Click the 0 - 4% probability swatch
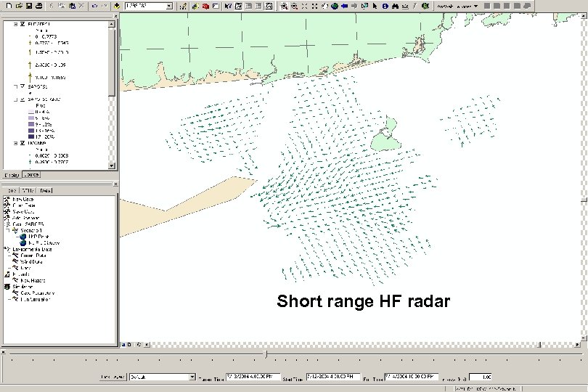 (x=31, y=112)
